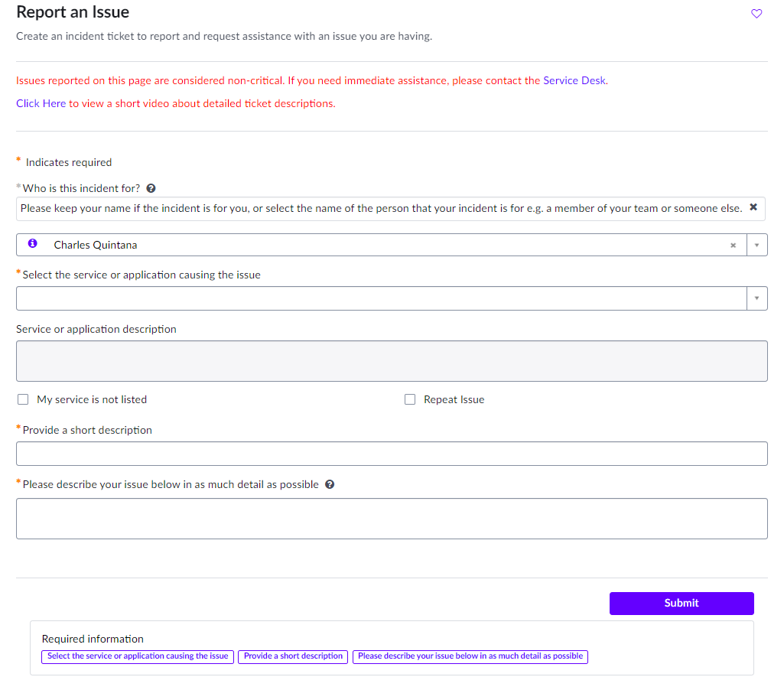Click into the detailed issue description box
784x690 pixels.
(x=392, y=519)
